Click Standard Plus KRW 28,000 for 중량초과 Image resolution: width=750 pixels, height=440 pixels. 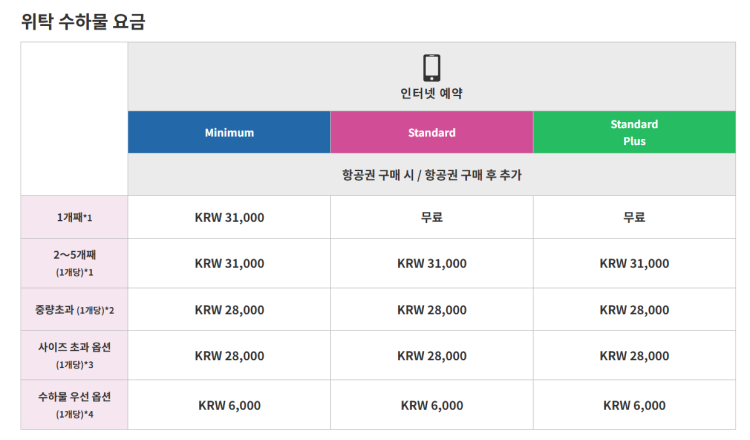[x=634, y=310]
